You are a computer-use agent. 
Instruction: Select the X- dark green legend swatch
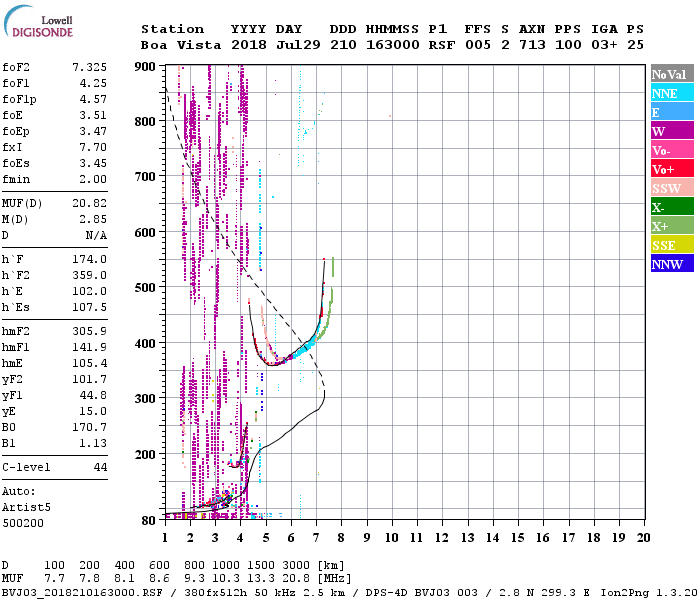pyautogui.click(x=672, y=207)
